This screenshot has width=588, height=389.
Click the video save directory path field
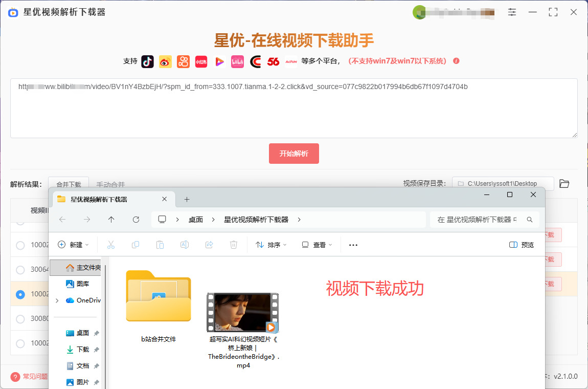[x=503, y=184]
